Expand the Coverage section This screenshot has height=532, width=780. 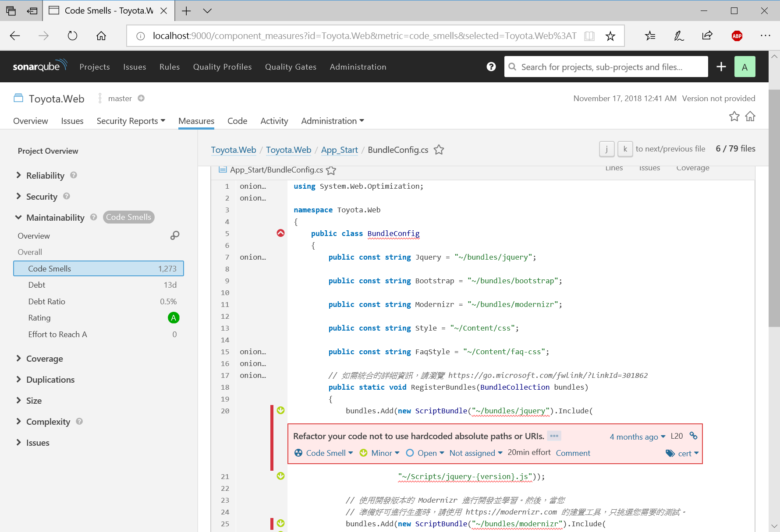point(39,358)
